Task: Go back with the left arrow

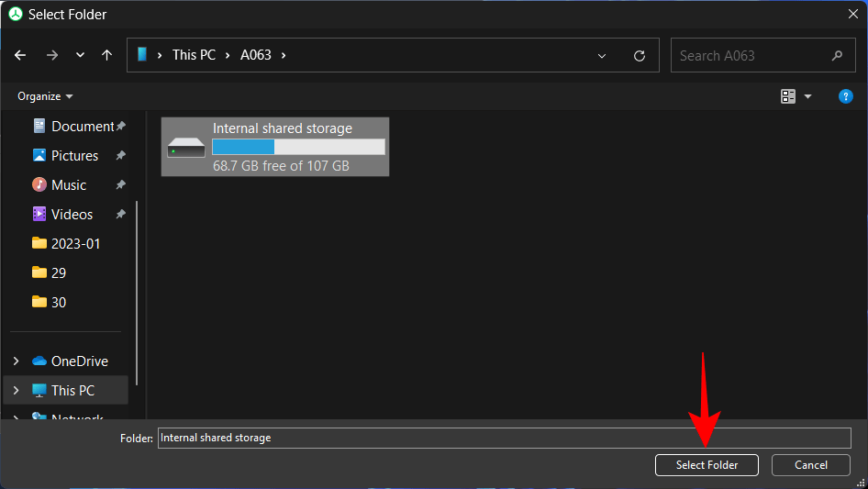Action: (20, 55)
